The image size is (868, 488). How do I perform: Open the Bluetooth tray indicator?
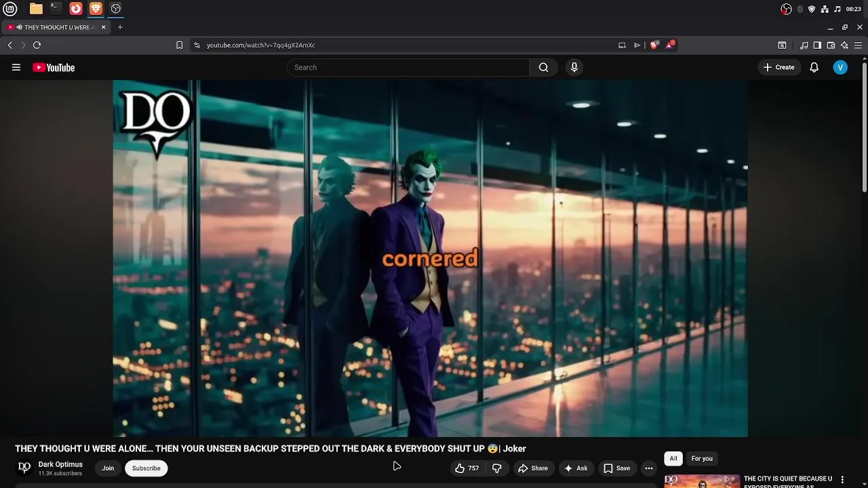coord(800,9)
